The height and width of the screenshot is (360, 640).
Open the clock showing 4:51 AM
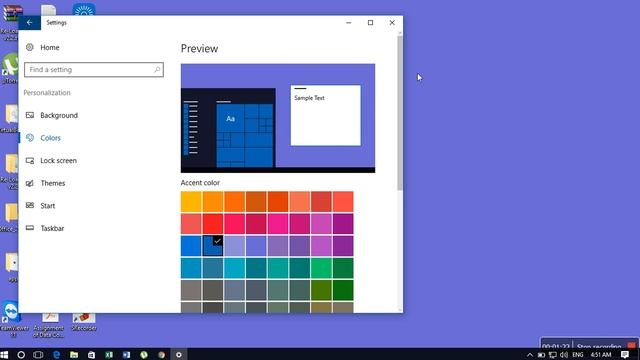[601, 355]
